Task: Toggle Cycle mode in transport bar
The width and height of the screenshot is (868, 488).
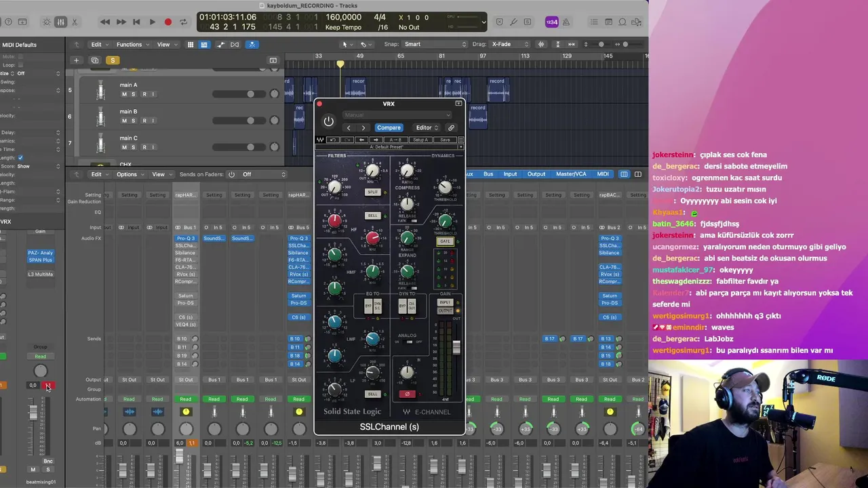Action: coord(183,22)
